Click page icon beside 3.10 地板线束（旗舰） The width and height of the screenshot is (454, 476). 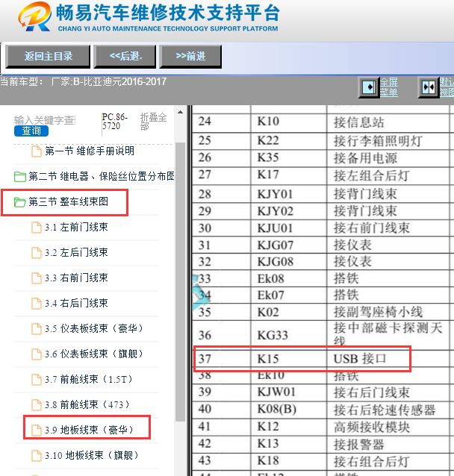tap(37, 455)
